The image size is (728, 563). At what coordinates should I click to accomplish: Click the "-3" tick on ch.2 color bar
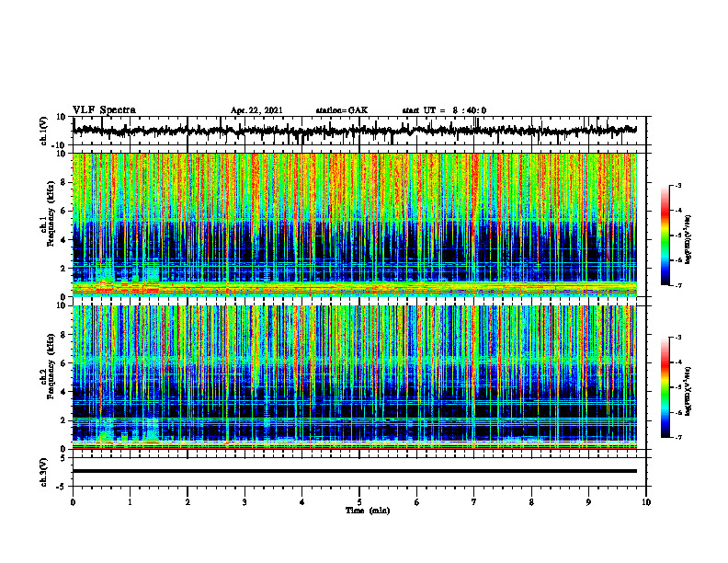pos(677,338)
